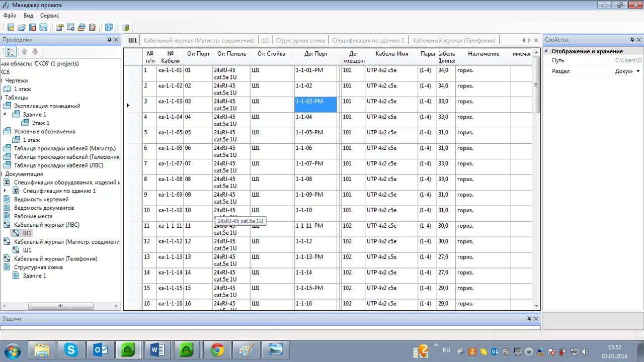This screenshot has width=644, height=362.
Task: Click the toolbar window icon with gear
Action: point(71,28)
